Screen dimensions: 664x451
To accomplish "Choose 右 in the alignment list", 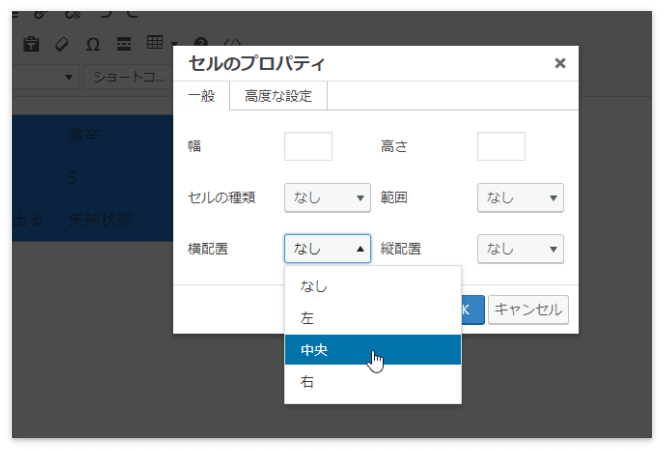I will pos(373,382).
